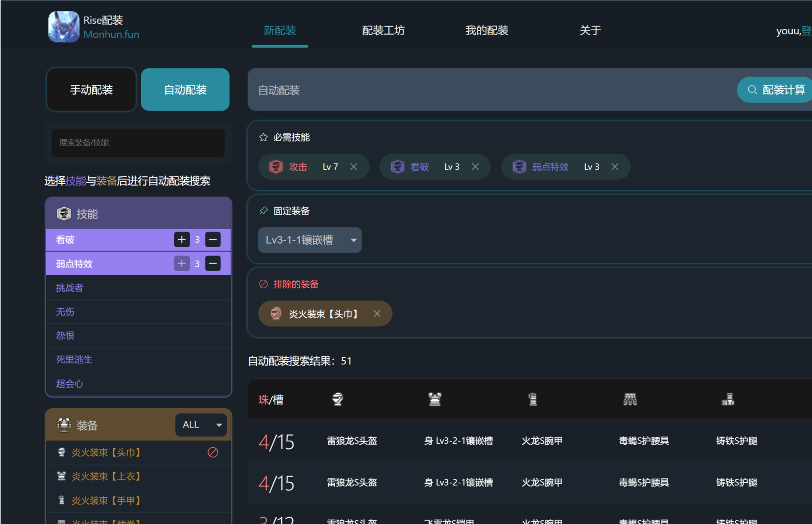Remove 炎火装束【头巾】 from excluded gear

(x=377, y=314)
